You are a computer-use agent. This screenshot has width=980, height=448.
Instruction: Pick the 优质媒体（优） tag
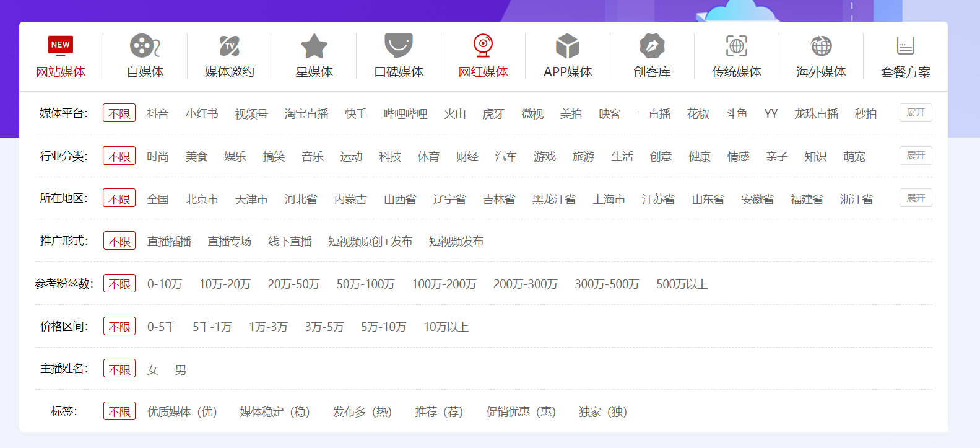pyautogui.click(x=182, y=412)
